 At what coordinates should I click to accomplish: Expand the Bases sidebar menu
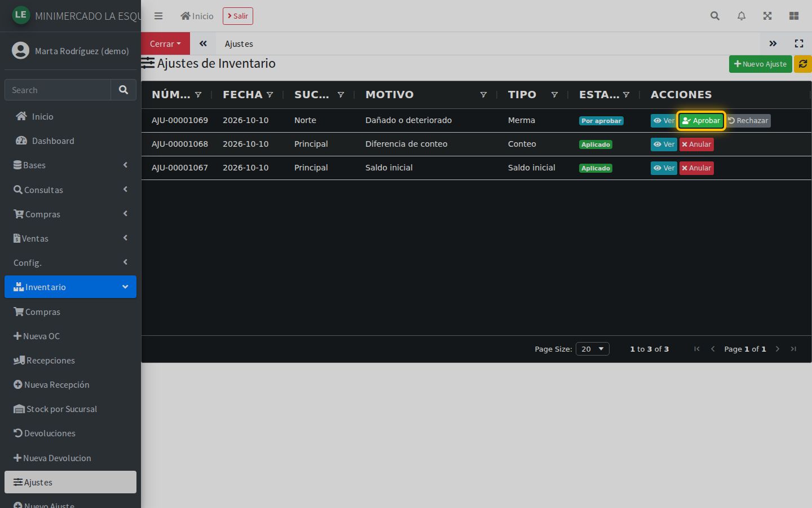pyautogui.click(x=70, y=165)
